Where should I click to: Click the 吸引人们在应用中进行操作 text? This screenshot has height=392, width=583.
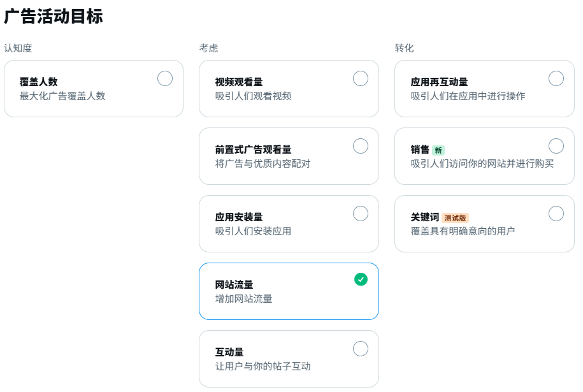tap(468, 96)
